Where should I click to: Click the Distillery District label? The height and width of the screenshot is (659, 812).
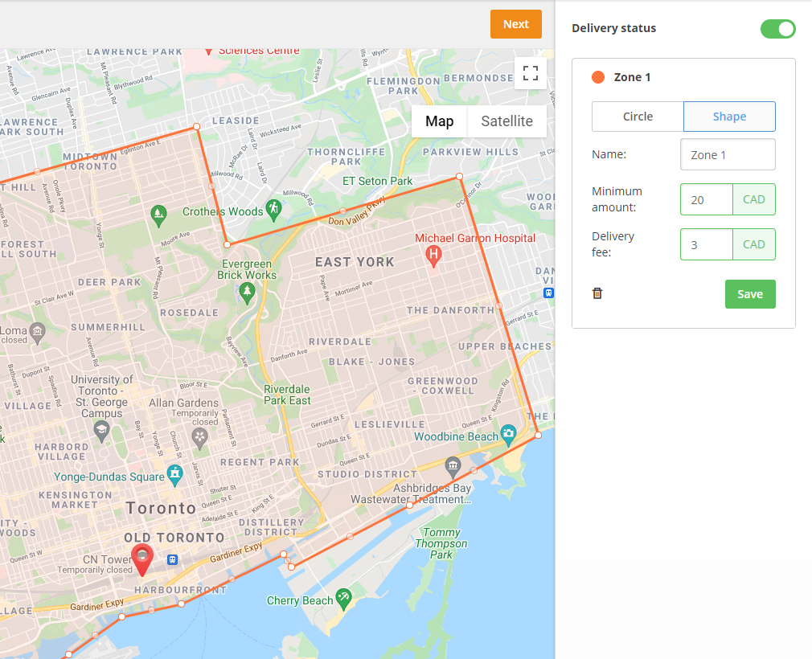point(272,527)
